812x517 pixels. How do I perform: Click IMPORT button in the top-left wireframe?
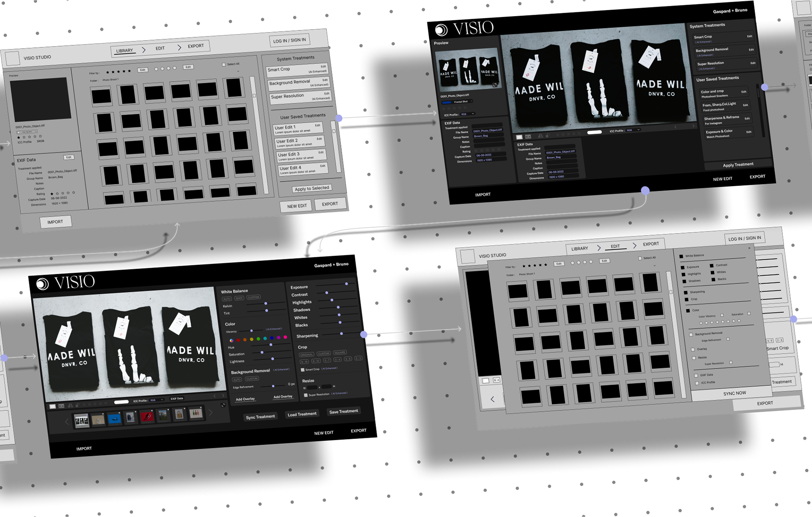pyautogui.click(x=55, y=222)
